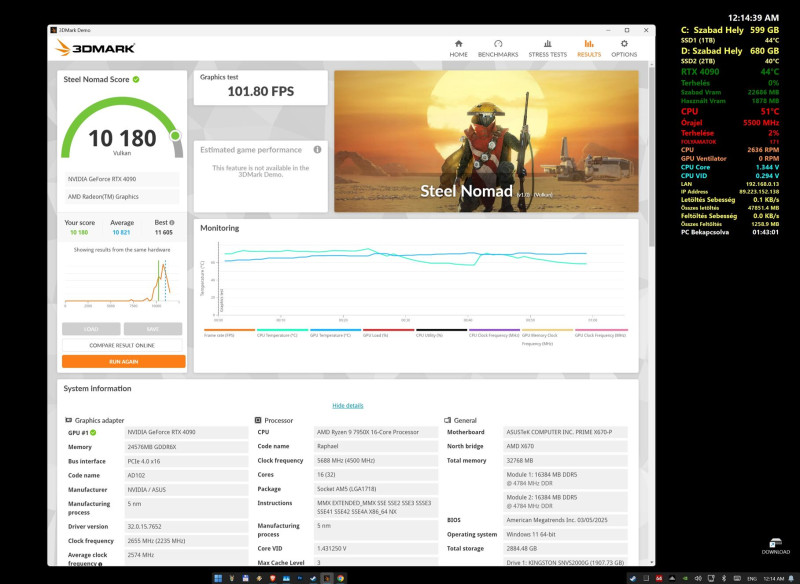Toggle the GPU Temperature legend
The image size is (800, 584).
(335, 333)
